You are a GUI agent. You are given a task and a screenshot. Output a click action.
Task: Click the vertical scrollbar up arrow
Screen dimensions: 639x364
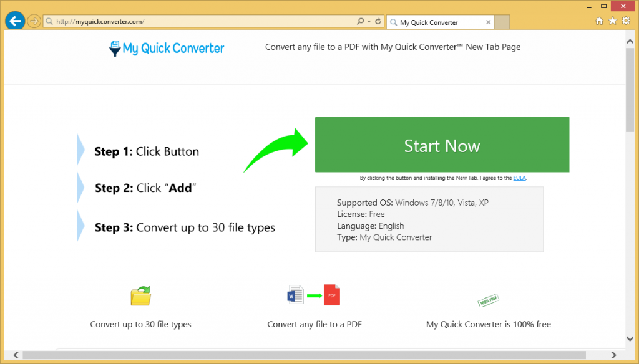click(630, 41)
